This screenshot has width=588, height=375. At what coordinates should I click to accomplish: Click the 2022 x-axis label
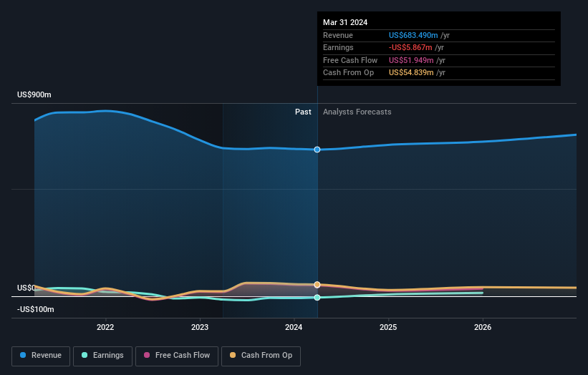(x=105, y=327)
